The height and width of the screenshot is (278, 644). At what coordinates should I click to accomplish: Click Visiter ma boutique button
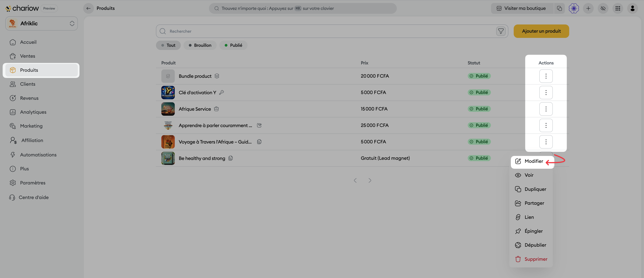pos(522,8)
